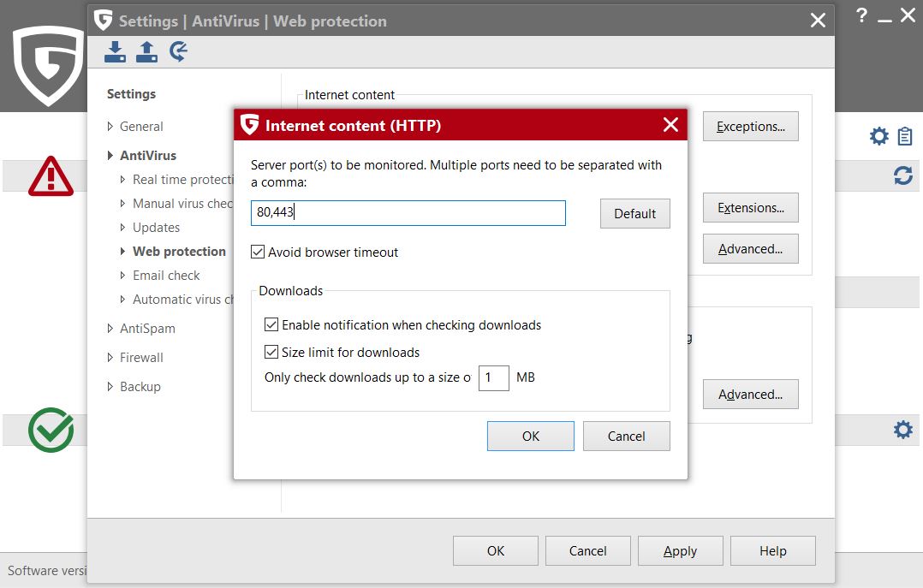Click the refresh arrows icon

tap(902, 175)
